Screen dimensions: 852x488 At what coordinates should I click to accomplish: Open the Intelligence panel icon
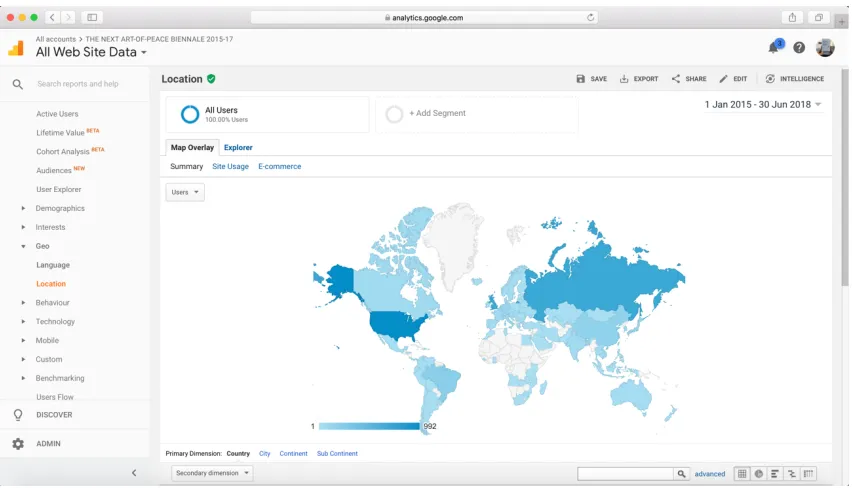click(x=770, y=79)
